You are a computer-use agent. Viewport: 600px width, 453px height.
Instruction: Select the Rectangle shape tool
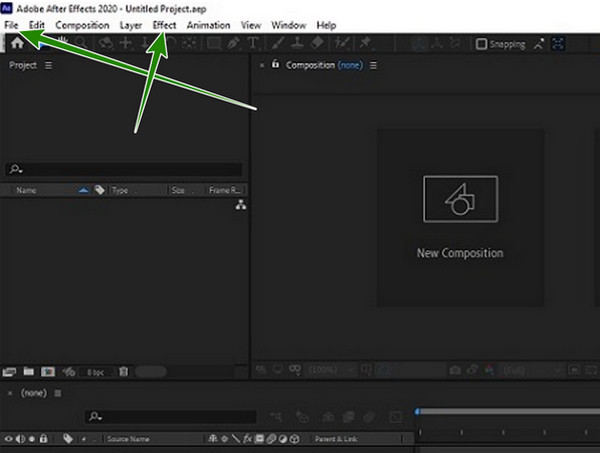click(214, 43)
